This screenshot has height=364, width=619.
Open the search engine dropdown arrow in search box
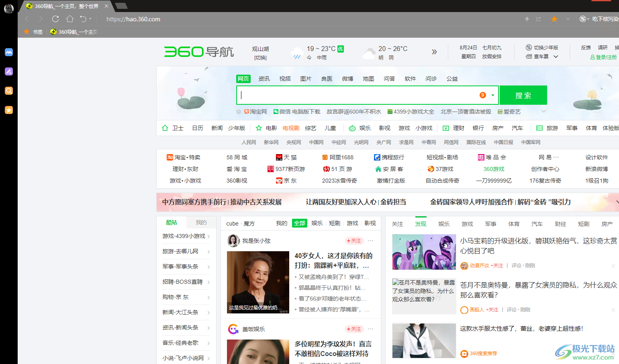coord(493,95)
